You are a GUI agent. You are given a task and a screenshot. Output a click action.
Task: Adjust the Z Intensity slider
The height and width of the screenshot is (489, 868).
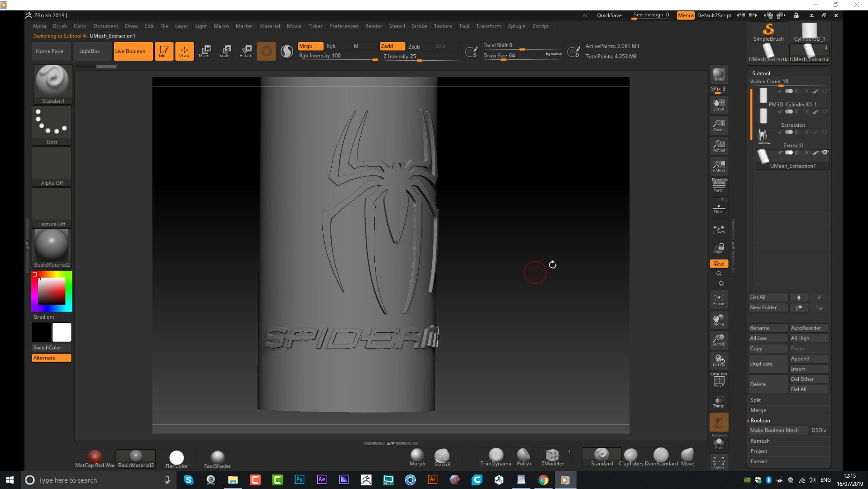point(419,57)
